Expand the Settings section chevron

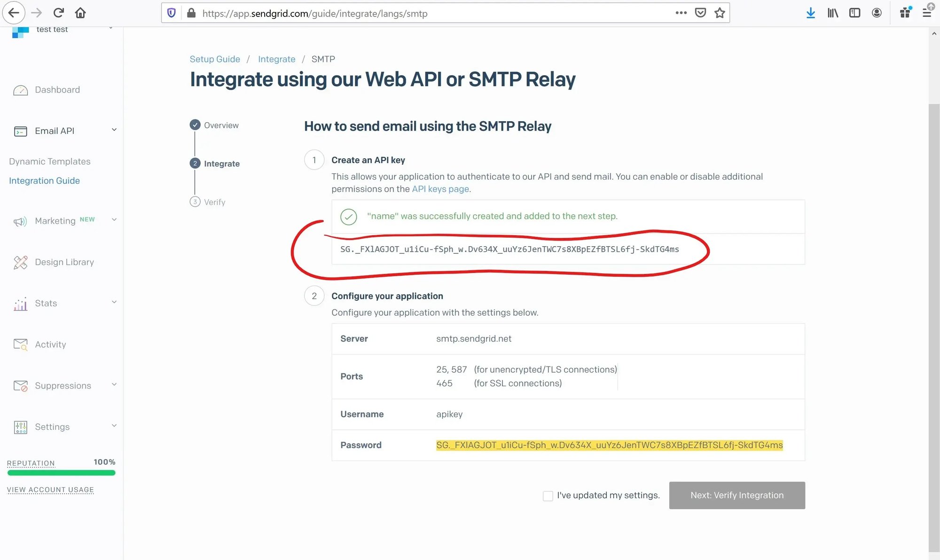[114, 426]
